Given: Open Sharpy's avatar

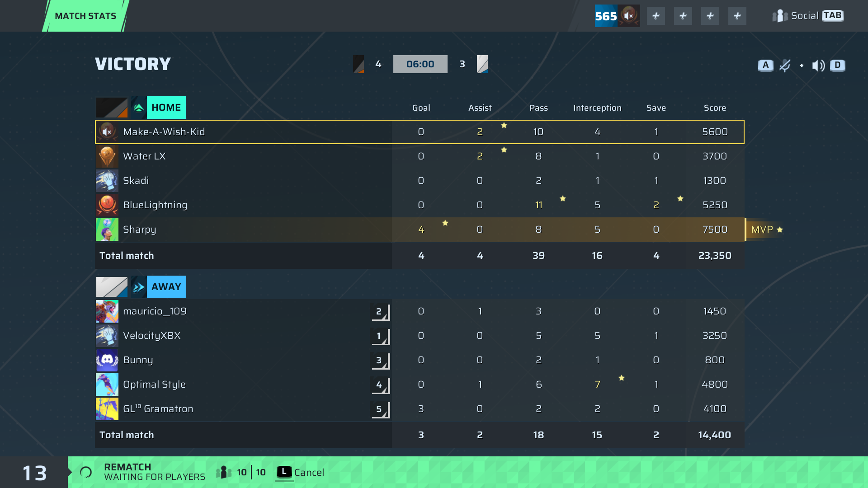Looking at the screenshot, I should tap(107, 230).
